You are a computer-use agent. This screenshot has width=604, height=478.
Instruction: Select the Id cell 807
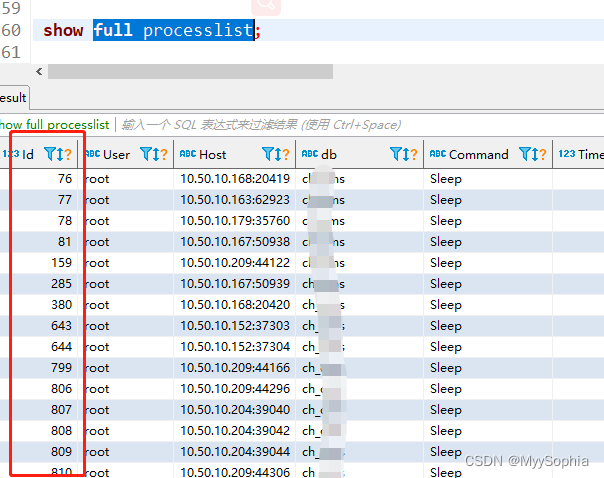click(x=39, y=410)
